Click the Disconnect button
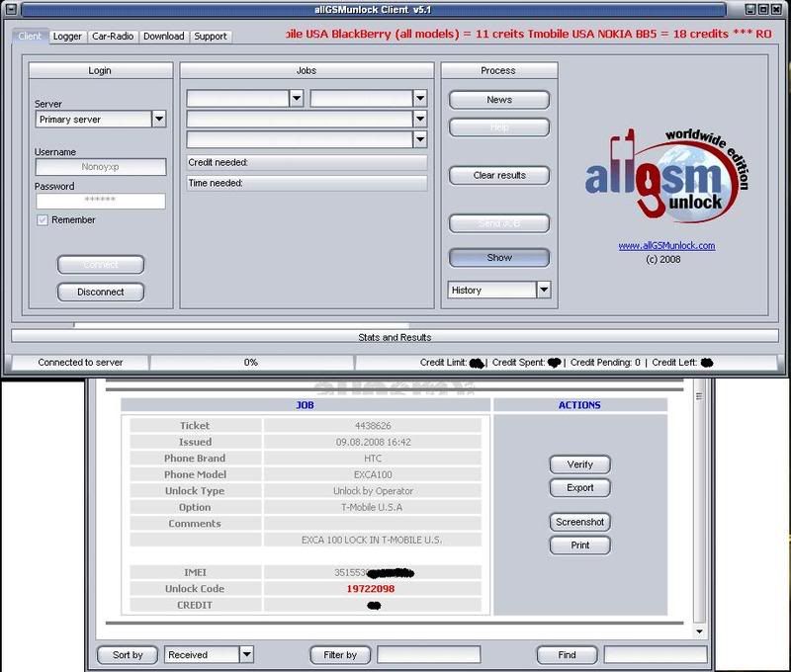The height and width of the screenshot is (672, 791). [x=101, y=292]
